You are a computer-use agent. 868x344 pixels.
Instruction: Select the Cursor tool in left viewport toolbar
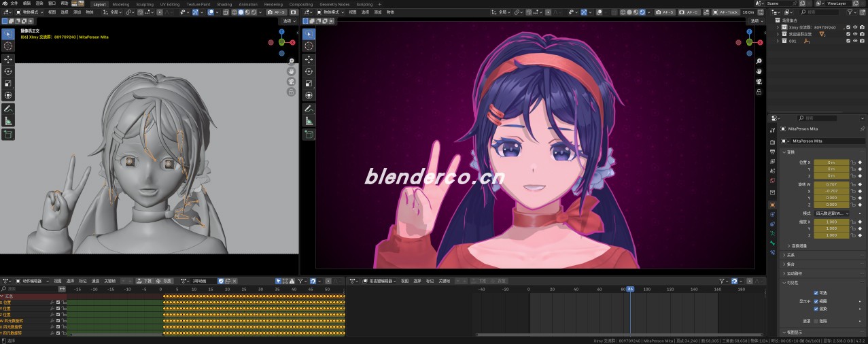pos(8,46)
